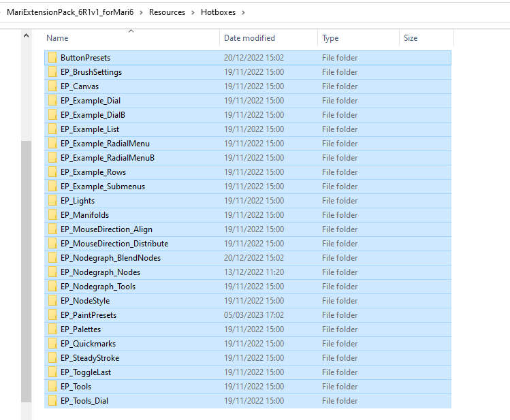Click the navigation pane scroll-up arrow
Screen dimensions: 510x420
point(26,35)
